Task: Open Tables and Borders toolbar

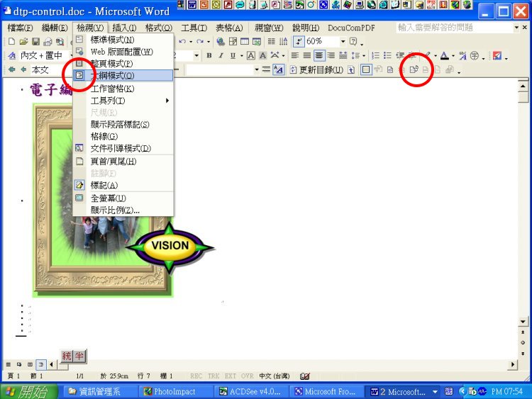Action: point(233,42)
